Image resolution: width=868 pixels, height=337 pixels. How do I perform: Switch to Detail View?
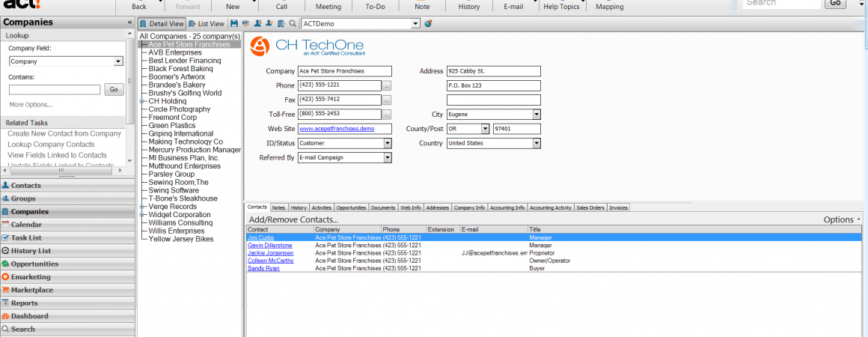[x=161, y=24]
